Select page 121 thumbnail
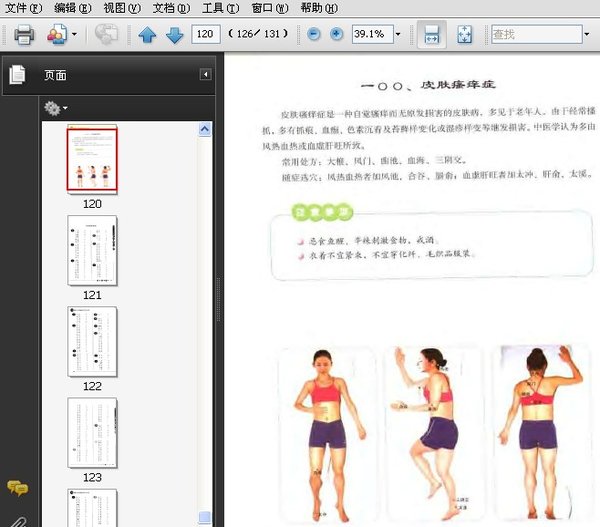The image size is (600, 527). coord(92,250)
